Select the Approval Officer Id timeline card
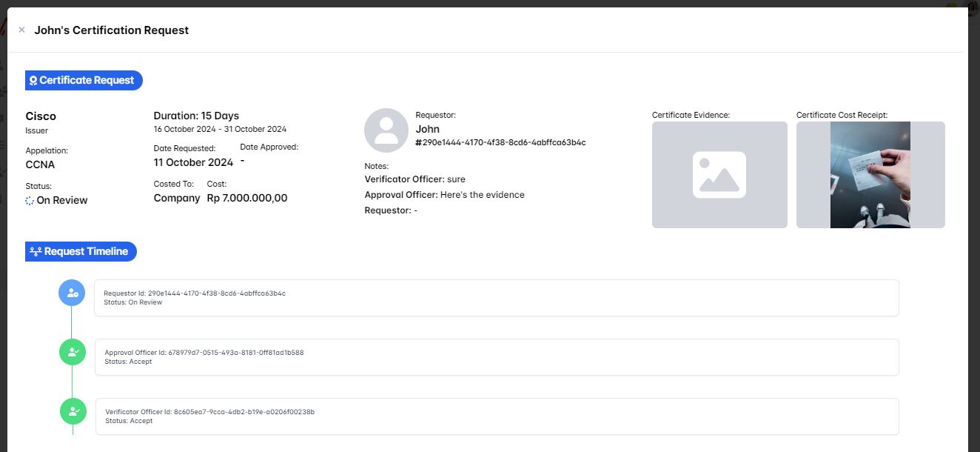Image resolution: width=980 pixels, height=452 pixels. [x=496, y=357]
